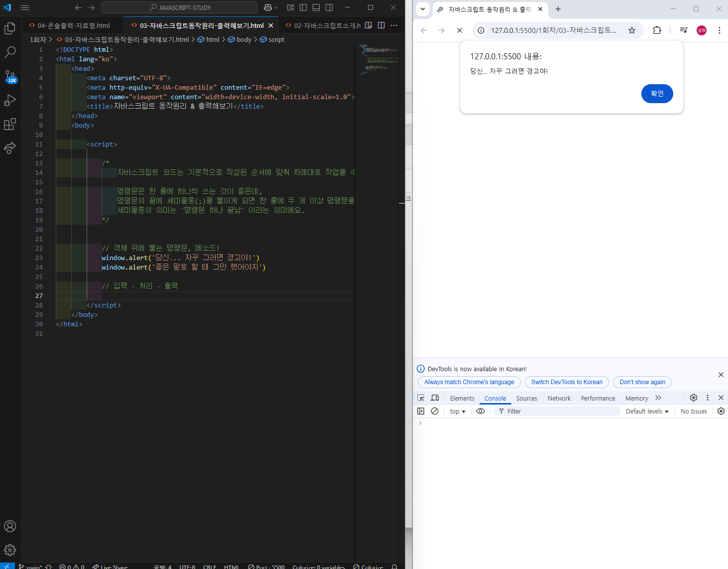
Task: Go back in VS Code navigation history
Action: [x=78, y=7]
